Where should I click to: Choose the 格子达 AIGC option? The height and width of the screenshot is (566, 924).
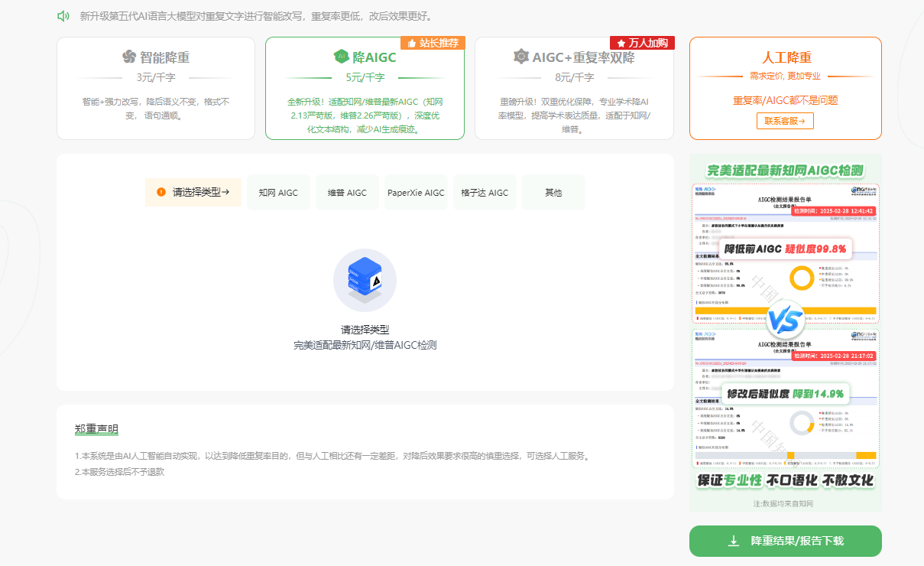coord(484,193)
